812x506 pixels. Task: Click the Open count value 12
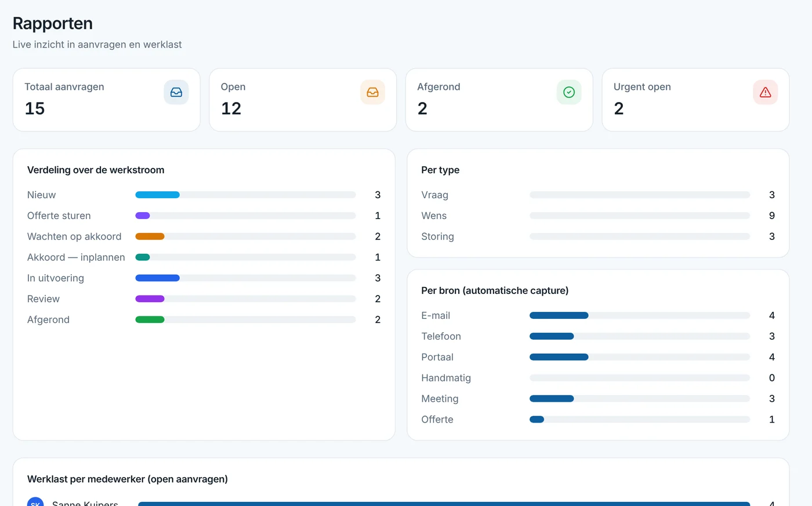(231, 108)
